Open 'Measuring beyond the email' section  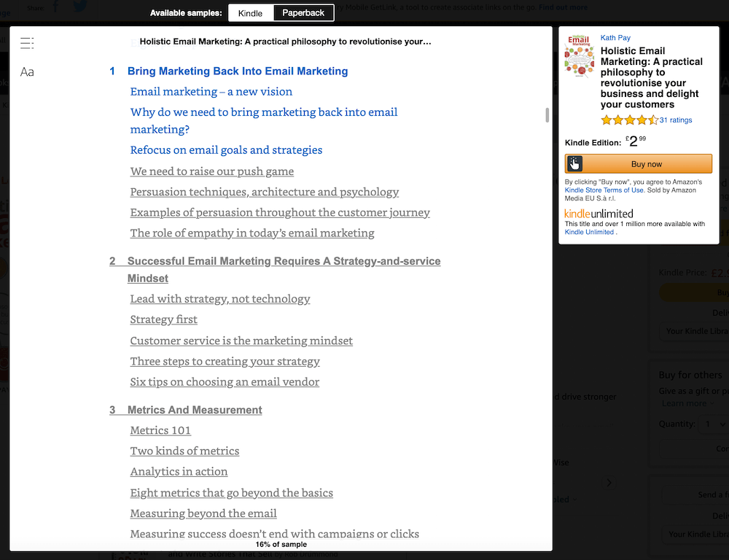203,513
